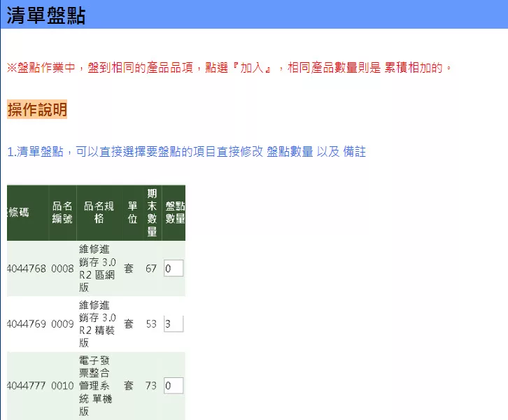This screenshot has height=420, width=508.
Task: Click the highlighted 操作說明 heading
Action: pos(37,109)
